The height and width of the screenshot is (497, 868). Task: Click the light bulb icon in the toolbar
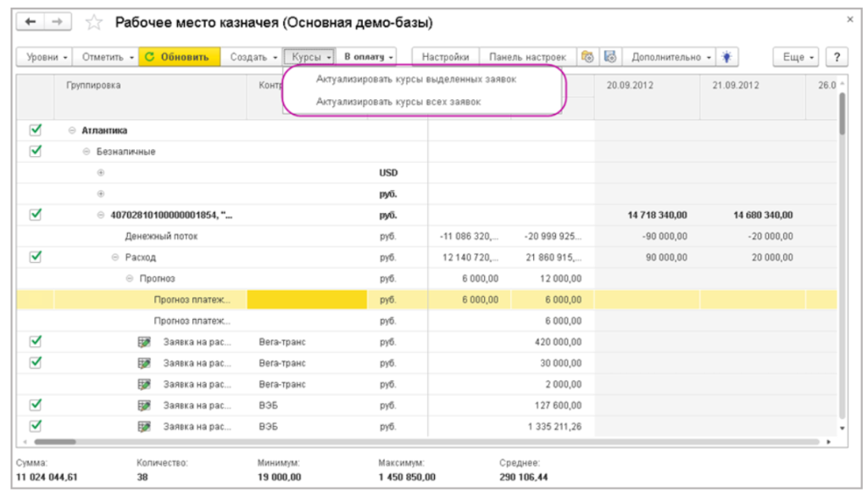[x=726, y=57]
